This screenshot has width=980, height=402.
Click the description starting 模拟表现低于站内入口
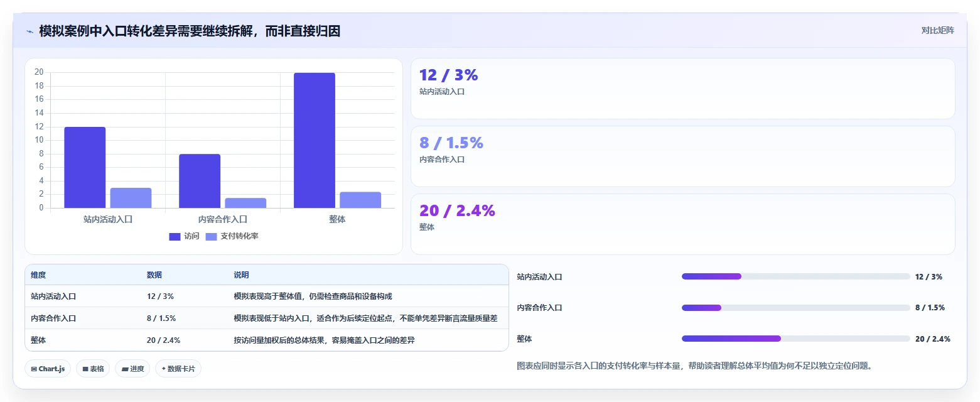[366, 318]
